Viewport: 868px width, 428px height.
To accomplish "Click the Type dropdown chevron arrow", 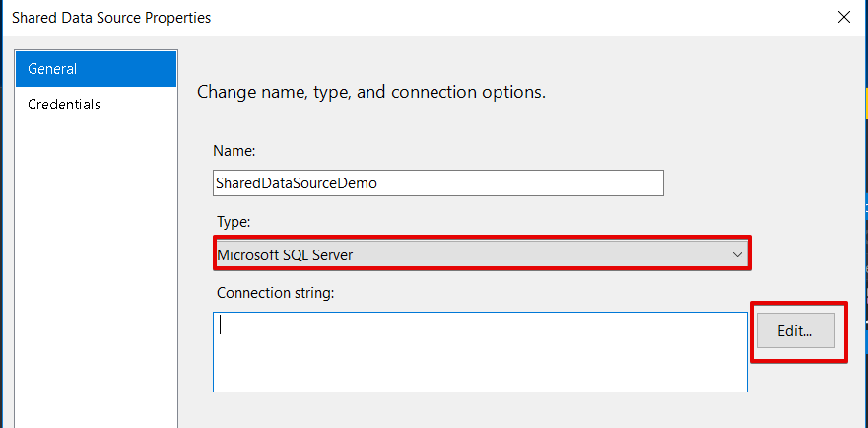I will click(738, 254).
